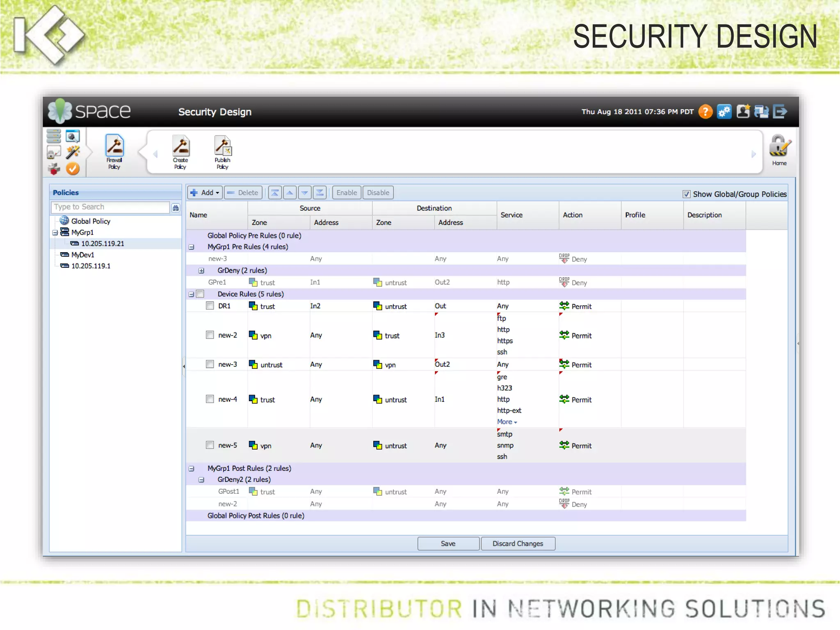Check the new-5 rule checkbox
Screen dimensions: 840x630
[210, 445]
